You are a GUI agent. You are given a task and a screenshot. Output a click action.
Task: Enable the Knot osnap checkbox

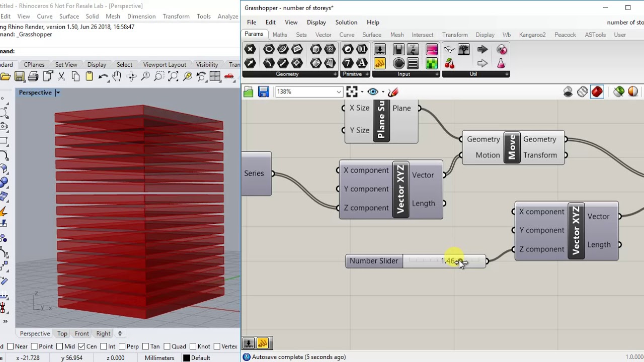pos(193,346)
